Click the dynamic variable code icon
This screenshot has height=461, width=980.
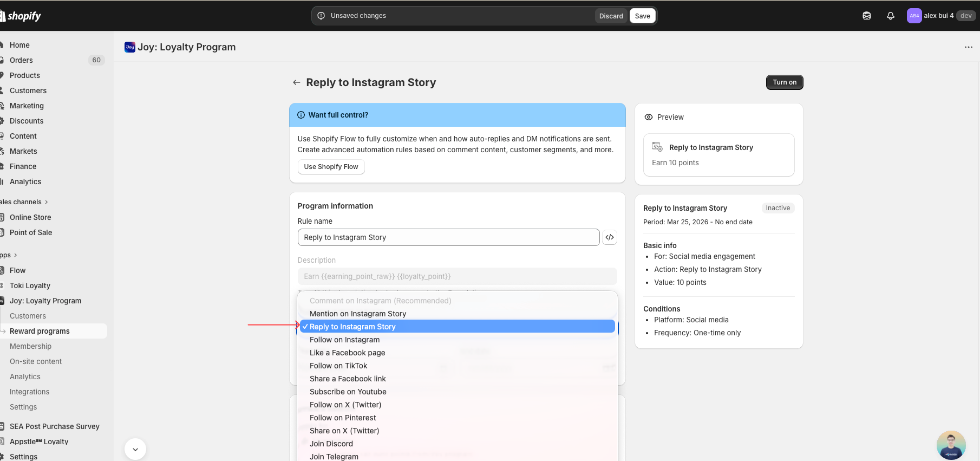click(610, 237)
